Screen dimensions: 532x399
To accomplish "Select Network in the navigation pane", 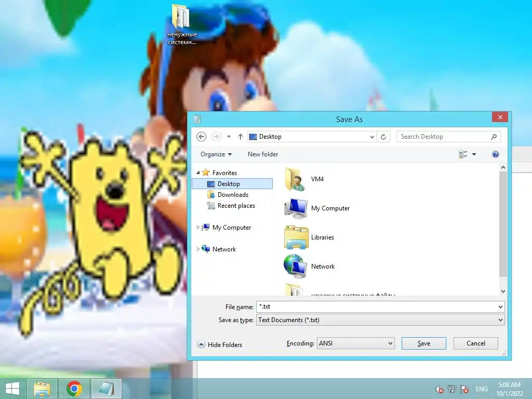I will pyautogui.click(x=224, y=249).
